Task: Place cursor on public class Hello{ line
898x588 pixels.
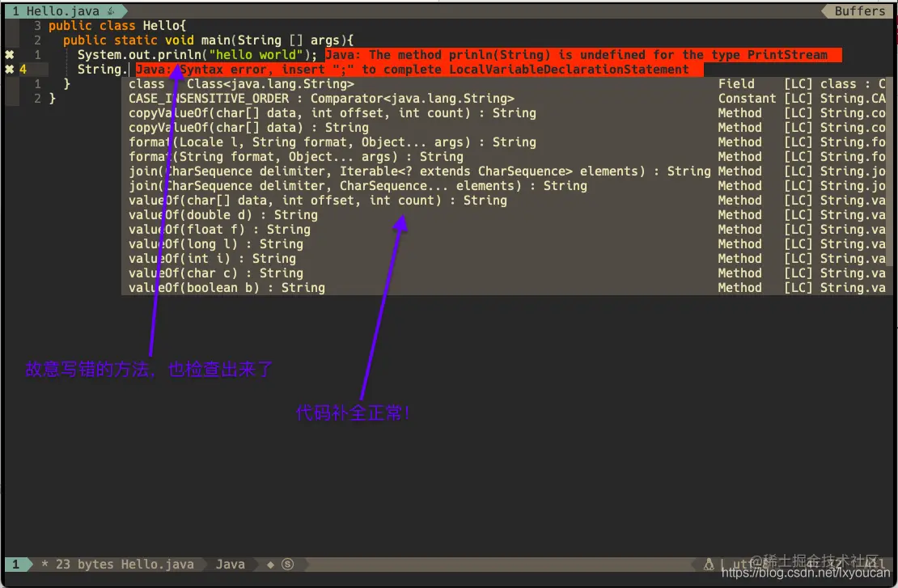Action: pos(117,26)
